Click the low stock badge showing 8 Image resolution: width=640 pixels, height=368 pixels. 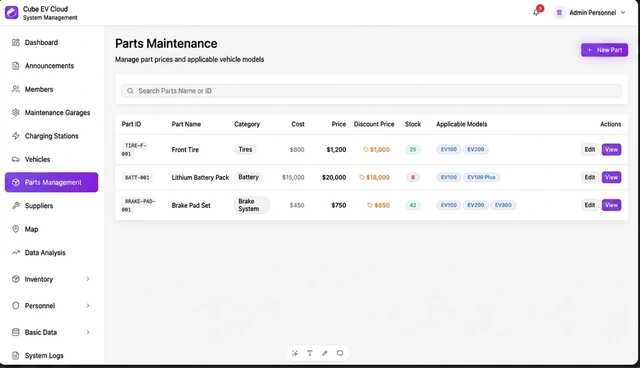coord(413,177)
